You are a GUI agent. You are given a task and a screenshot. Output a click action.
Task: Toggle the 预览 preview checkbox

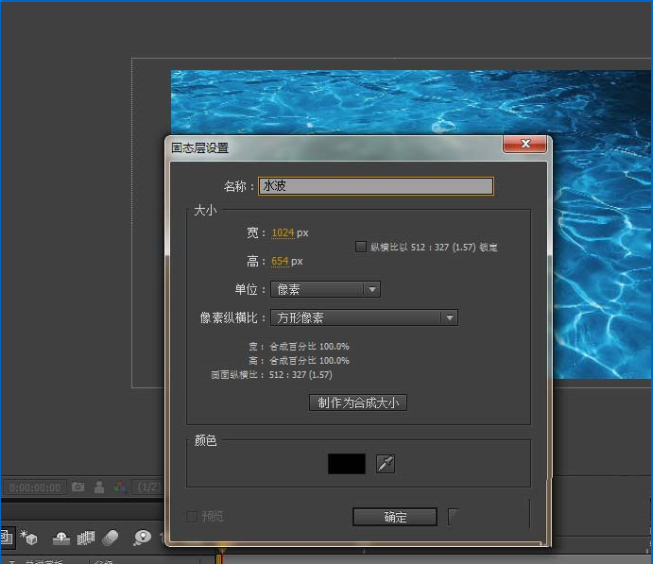pos(192,516)
